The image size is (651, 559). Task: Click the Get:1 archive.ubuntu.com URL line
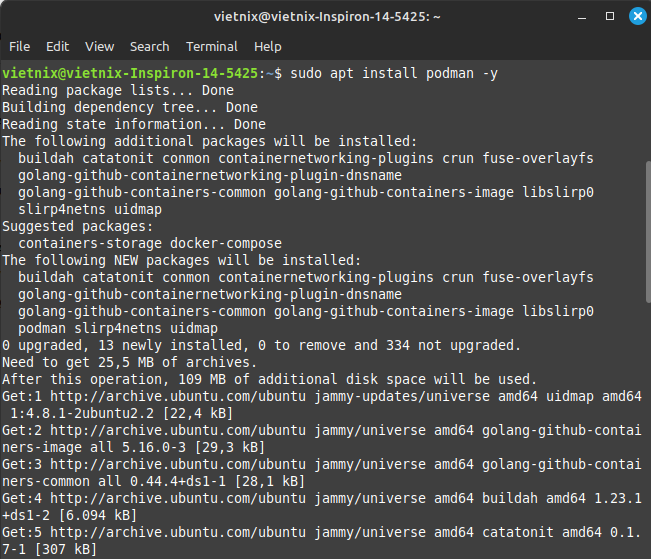[322, 397]
